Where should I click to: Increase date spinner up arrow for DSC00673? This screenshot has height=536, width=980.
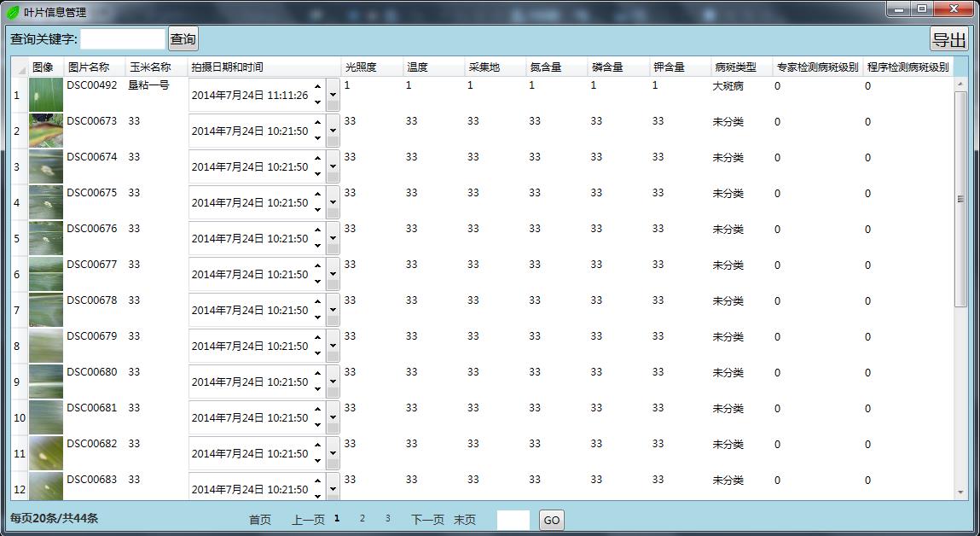[318, 123]
